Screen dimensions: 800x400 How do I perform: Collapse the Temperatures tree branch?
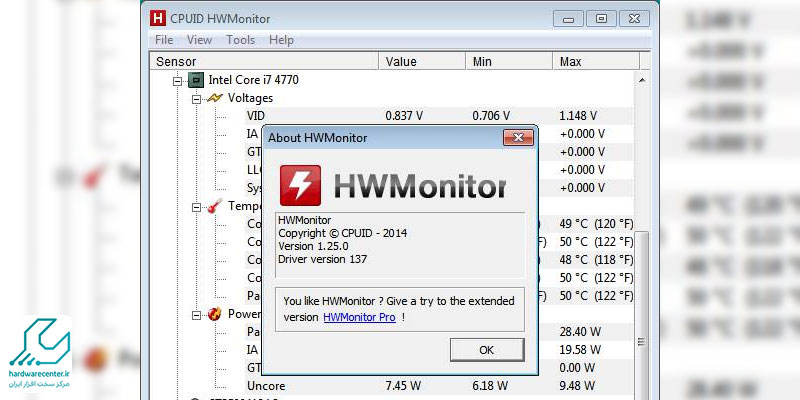click(x=196, y=207)
